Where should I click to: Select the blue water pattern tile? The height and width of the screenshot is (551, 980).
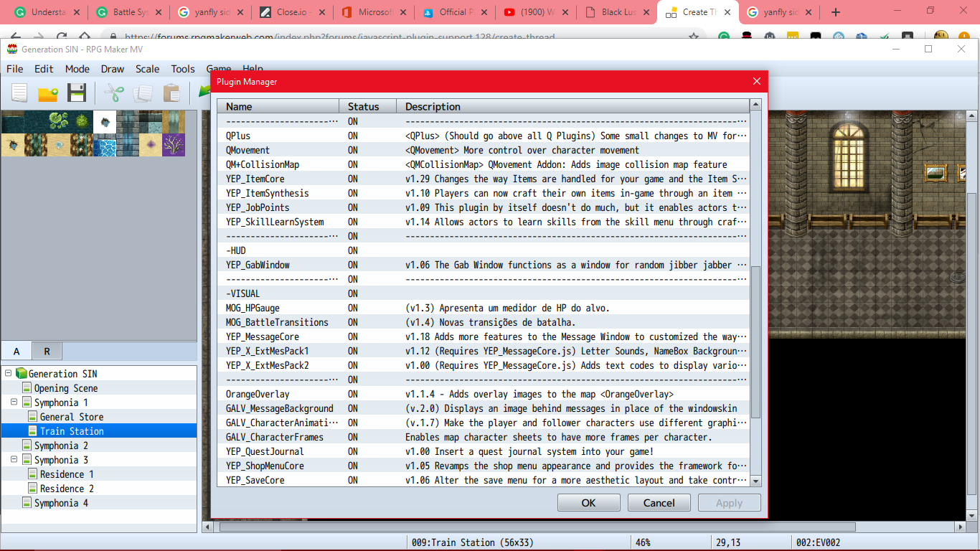click(x=105, y=145)
